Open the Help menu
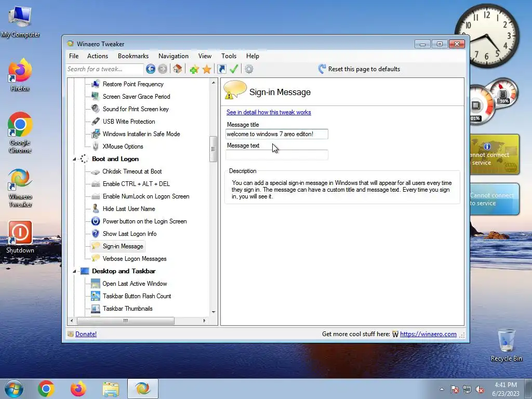The width and height of the screenshot is (532, 399). [x=252, y=56]
